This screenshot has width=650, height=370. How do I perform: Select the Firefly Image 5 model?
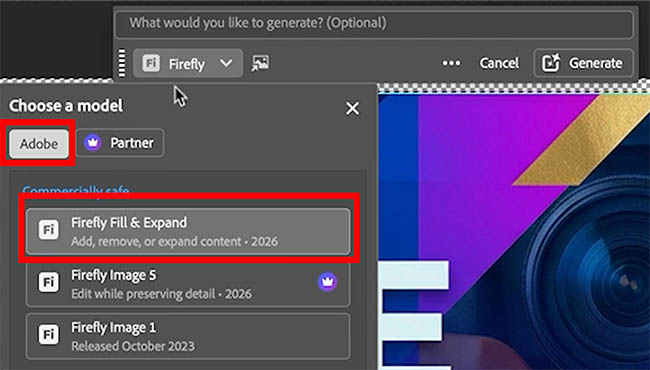tap(188, 284)
